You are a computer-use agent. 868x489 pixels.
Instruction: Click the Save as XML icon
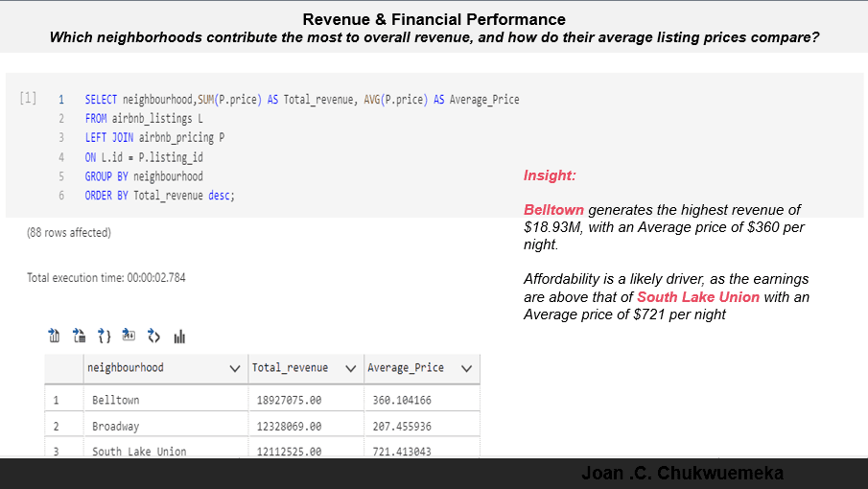(x=153, y=336)
